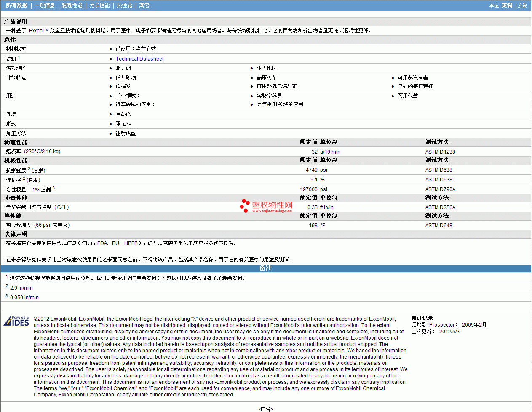
Task: Open the 其它 tab
Action: (x=144, y=5)
